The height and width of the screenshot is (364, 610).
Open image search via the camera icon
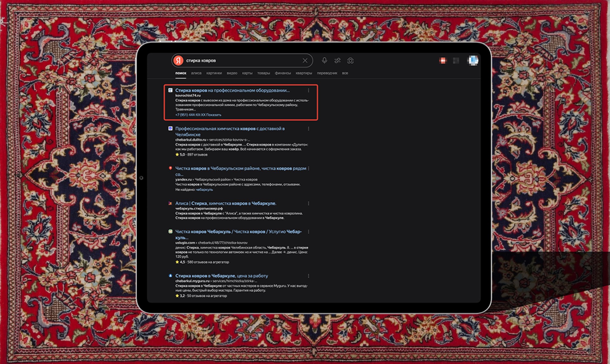pos(350,60)
